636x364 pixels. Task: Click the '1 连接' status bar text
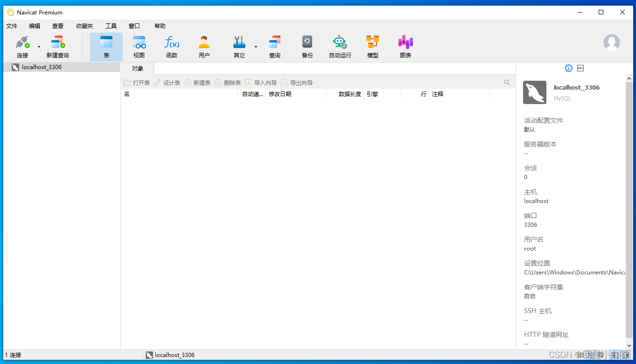coord(13,355)
